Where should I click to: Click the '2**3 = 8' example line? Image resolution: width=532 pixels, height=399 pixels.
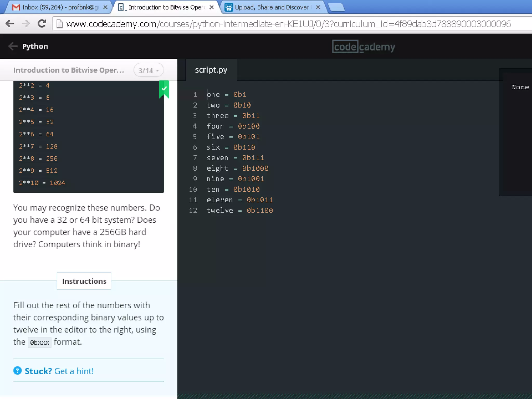tap(34, 98)
